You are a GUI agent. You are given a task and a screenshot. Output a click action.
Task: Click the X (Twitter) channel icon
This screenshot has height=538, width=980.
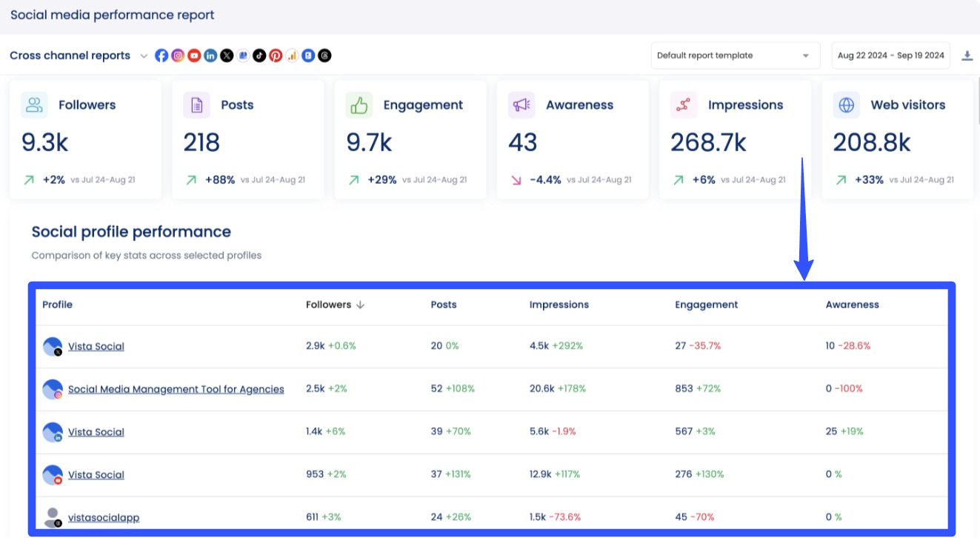coord(227,55)
